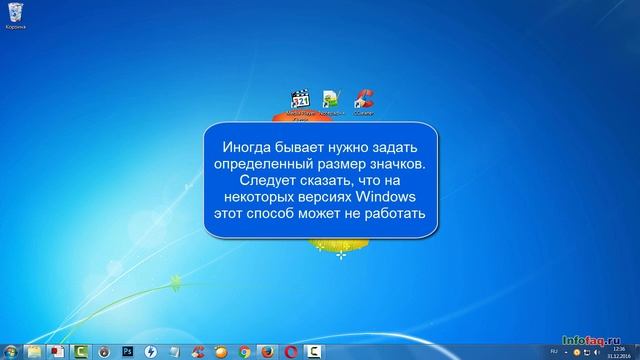The image size is (640, 360).
Task: Click the red-and-white document taskbar icon
Action: (x=58, y=351)
